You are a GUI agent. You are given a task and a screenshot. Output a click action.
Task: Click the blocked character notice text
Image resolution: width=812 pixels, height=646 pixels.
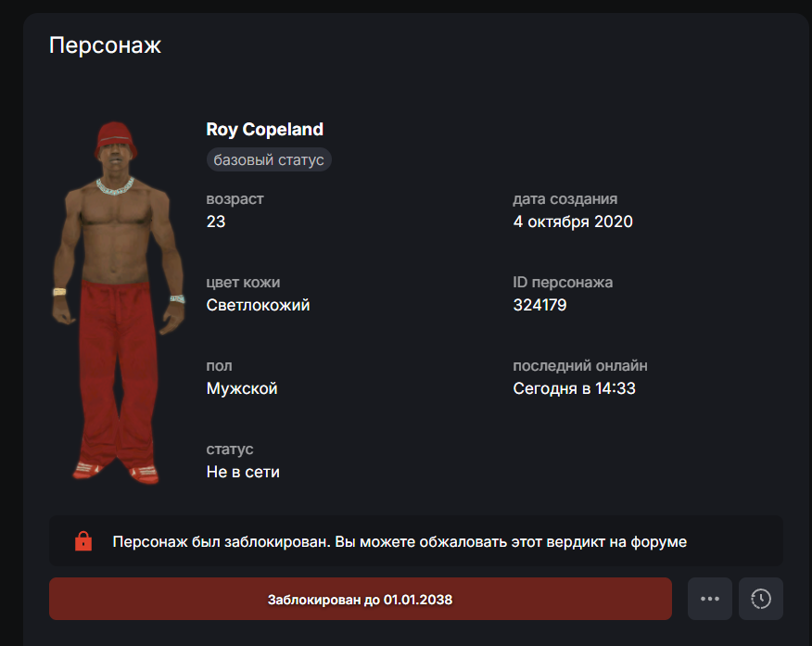[x=400, y=541]
